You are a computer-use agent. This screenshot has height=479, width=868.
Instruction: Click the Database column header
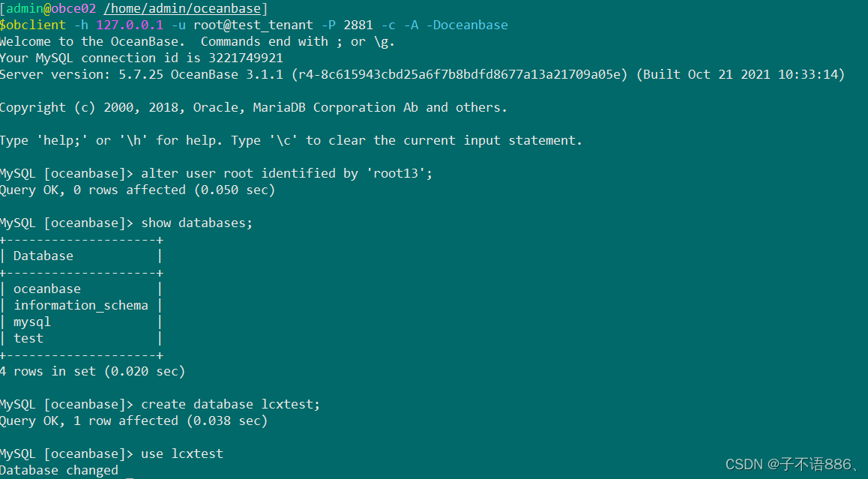(x=43, y=256)
